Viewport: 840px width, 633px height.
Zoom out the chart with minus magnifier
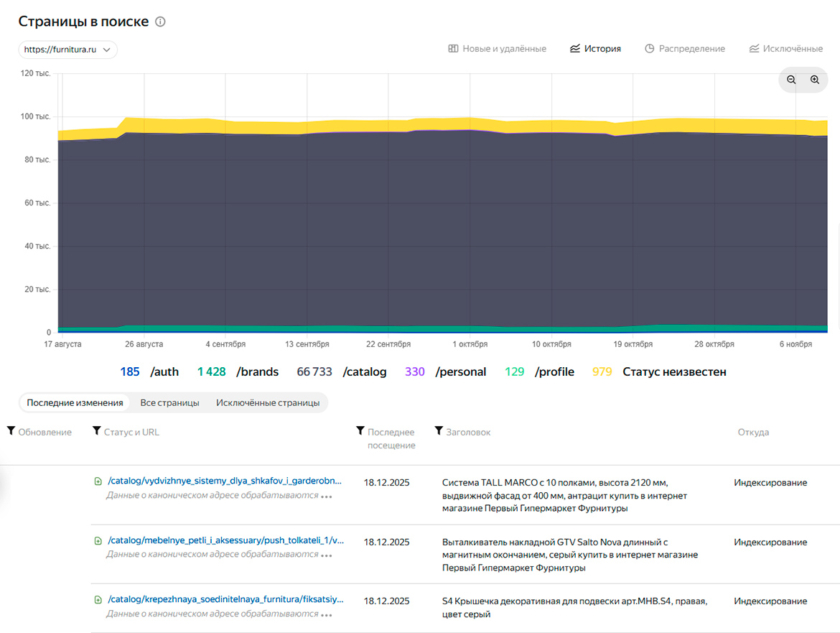pyautogui.click(x=791, y=80)
